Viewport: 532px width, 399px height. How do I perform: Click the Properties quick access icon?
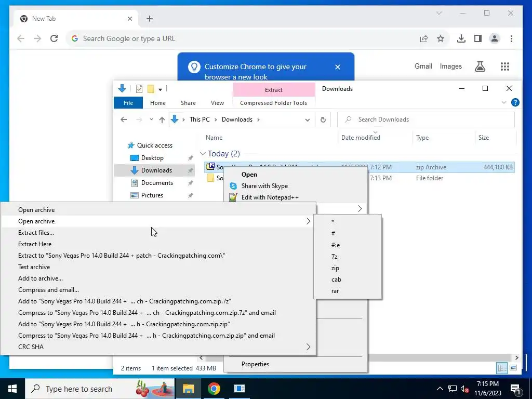[139, 89]
